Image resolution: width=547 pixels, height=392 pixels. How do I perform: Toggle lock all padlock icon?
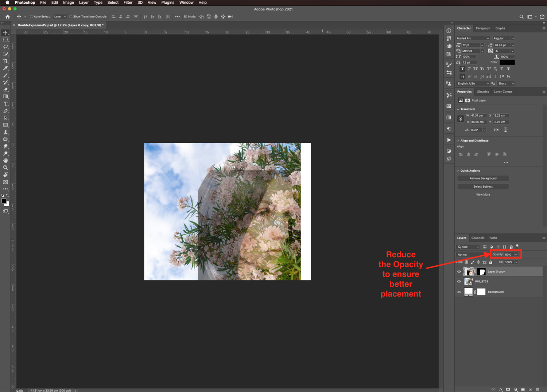[x=490, y=262]
